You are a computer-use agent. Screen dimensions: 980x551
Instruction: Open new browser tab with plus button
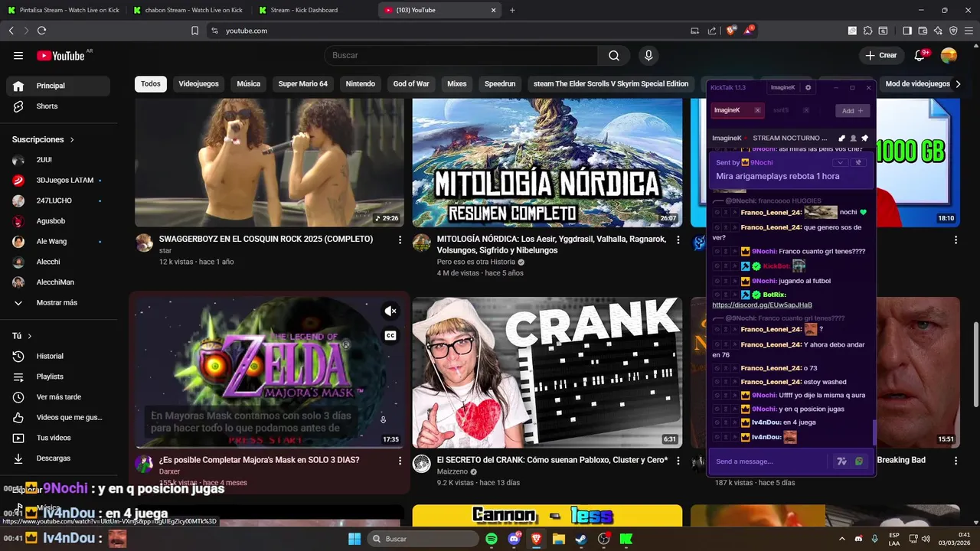[512, 10]
